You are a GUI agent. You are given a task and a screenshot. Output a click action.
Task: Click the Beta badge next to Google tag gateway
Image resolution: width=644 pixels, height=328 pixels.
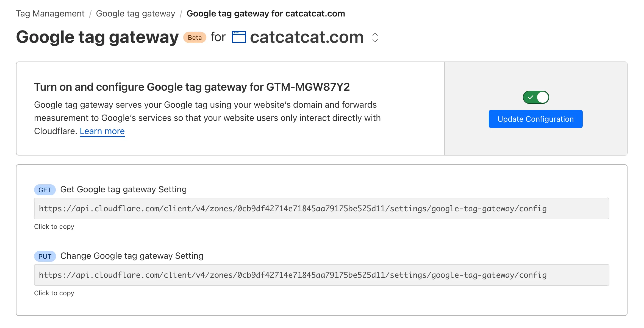pos(195,37)
